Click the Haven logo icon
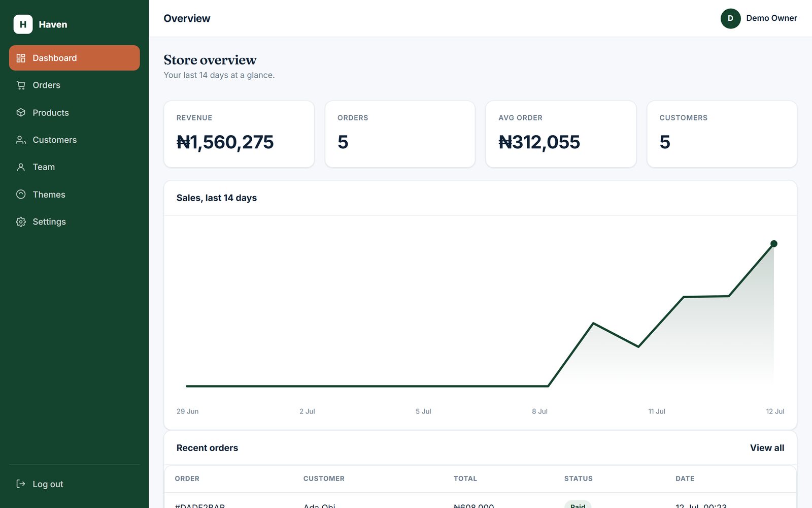Viewport: 812px width, 508px height. (x=23, y=24)
